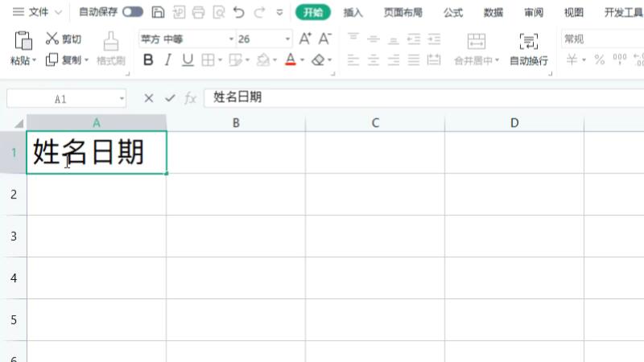644x362 pixels.
Task: Toggle bold formatting
Action: [x=148, y=60]
